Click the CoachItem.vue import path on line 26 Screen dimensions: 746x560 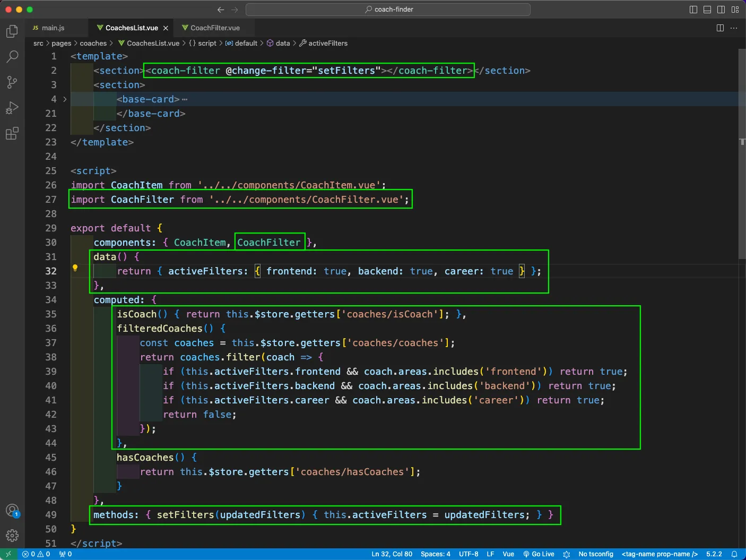point(289,185)
